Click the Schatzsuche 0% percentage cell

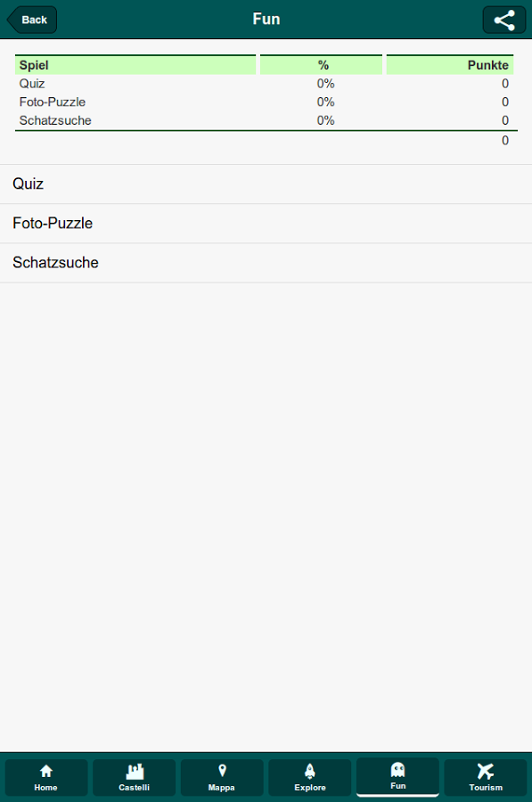(x=325, y=120)
